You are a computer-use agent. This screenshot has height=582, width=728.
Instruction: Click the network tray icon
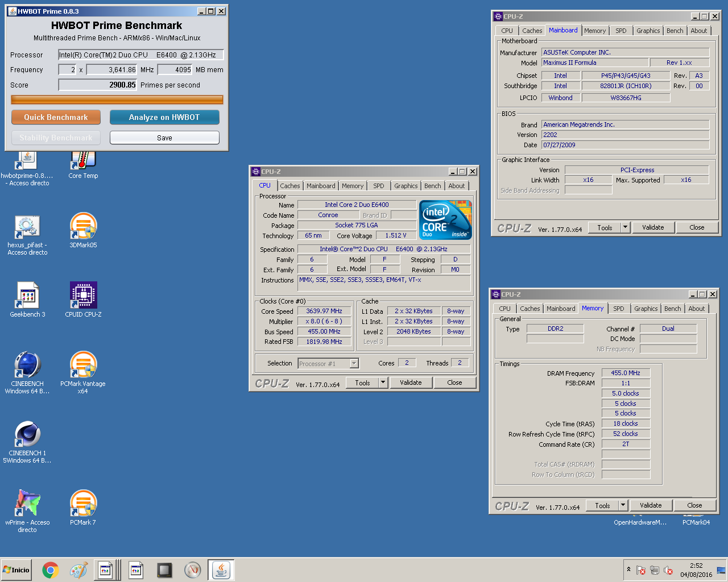click(655, 570)
